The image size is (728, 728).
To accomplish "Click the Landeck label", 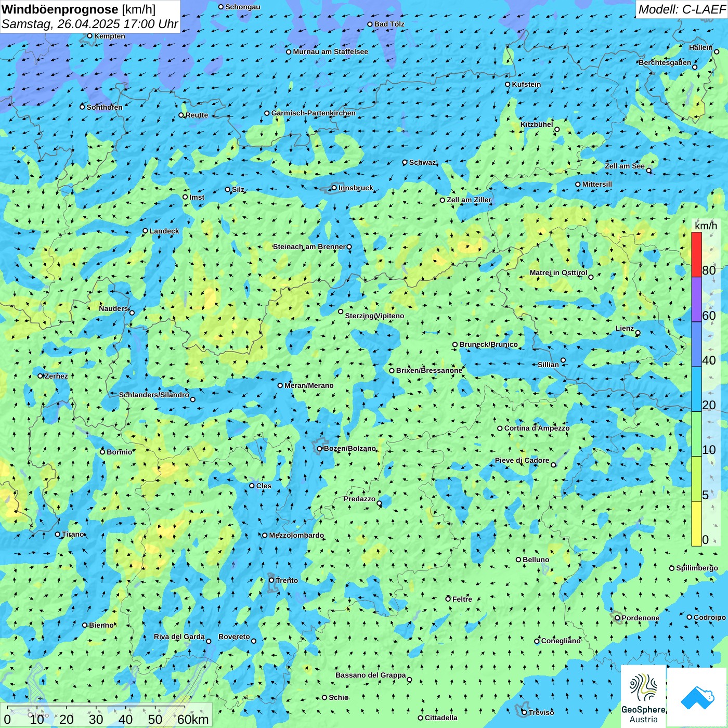I will coord(164,231).
